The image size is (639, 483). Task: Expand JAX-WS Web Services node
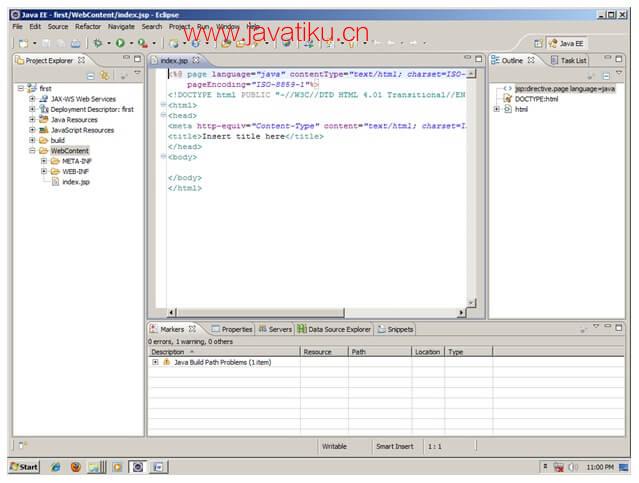(x=32, y=99)
